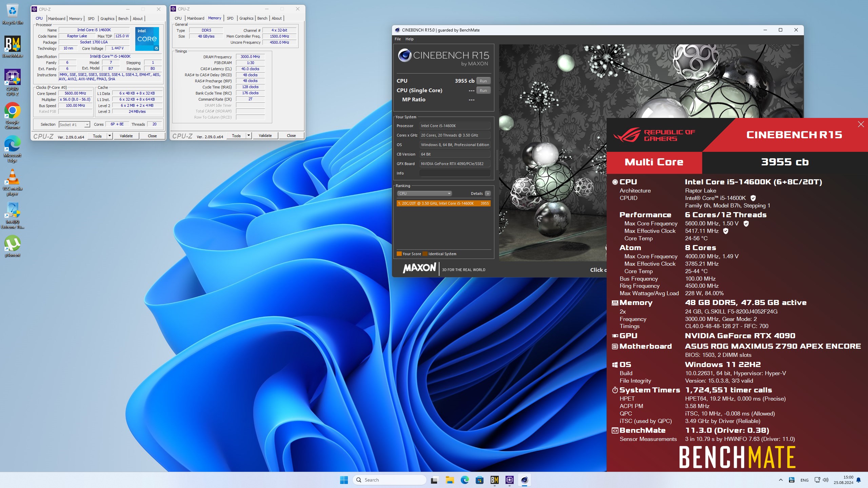Open Google Chrome desktop shortcut

[12, 116]
